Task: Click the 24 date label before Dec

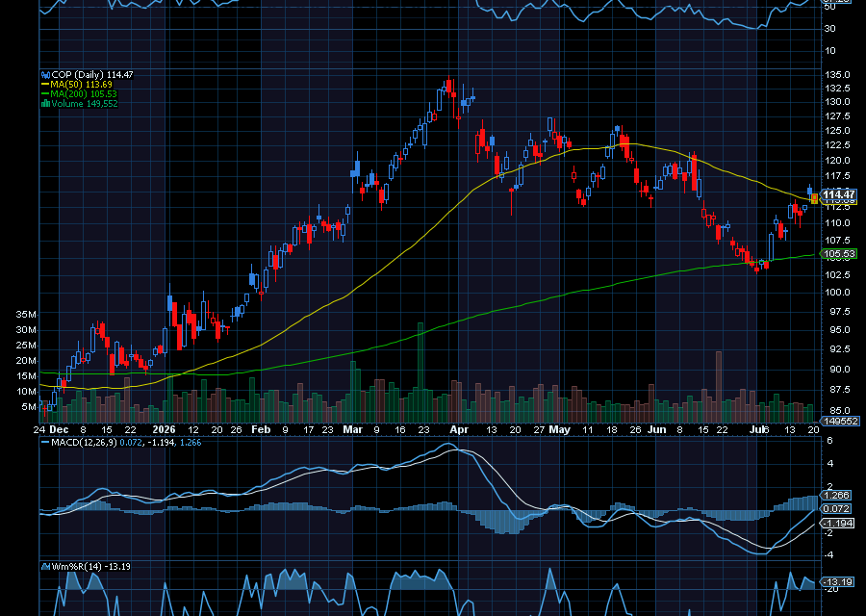Action: pos(39,429)
